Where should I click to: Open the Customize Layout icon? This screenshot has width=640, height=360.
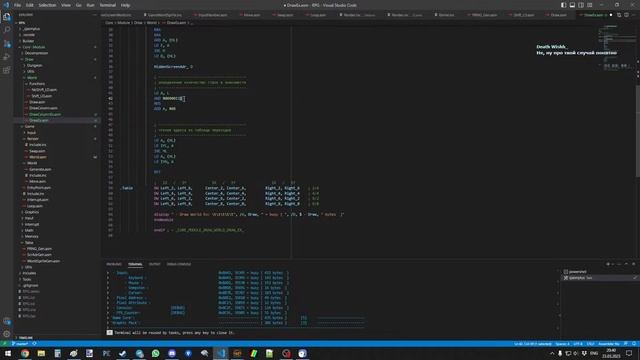point(590,5)
